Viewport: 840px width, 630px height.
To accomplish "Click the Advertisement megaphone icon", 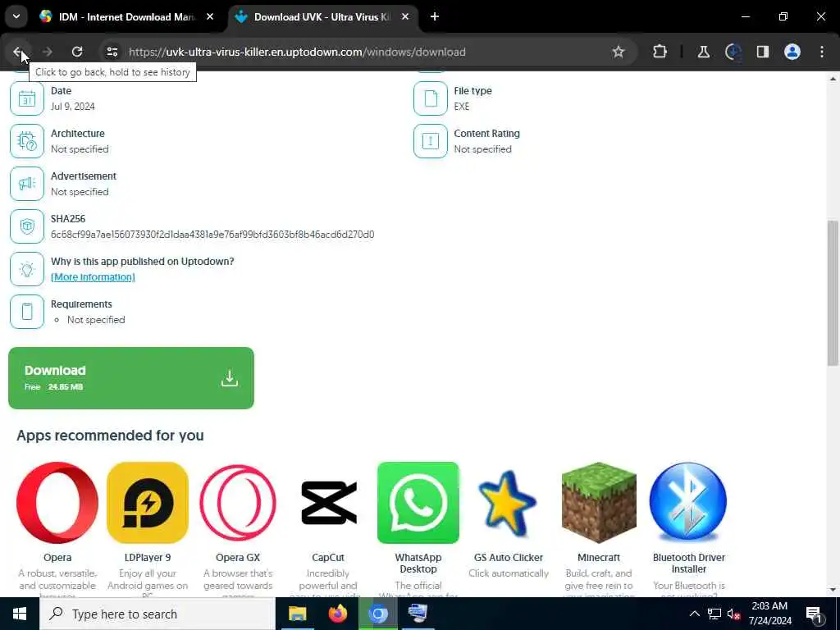I will (27, 184).
